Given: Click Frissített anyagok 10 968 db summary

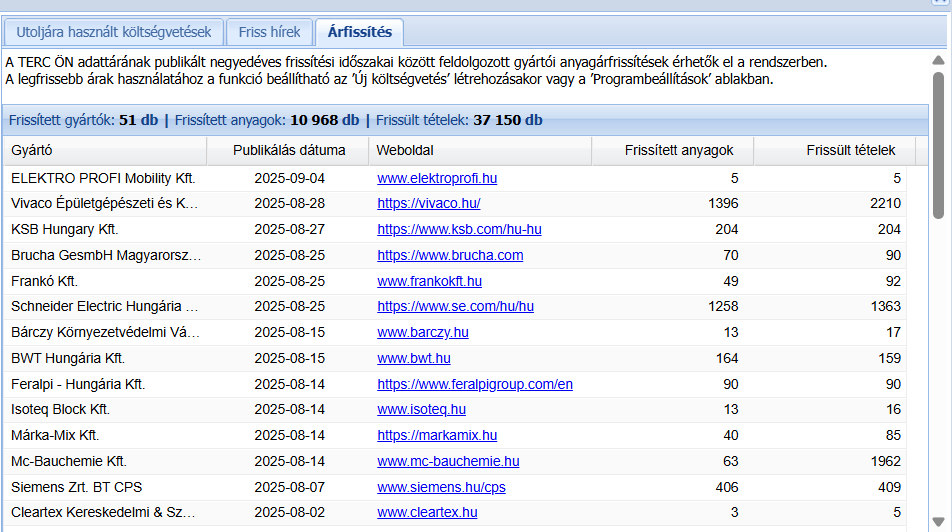Looking at the screenshot, I should [x=267, y=120].
